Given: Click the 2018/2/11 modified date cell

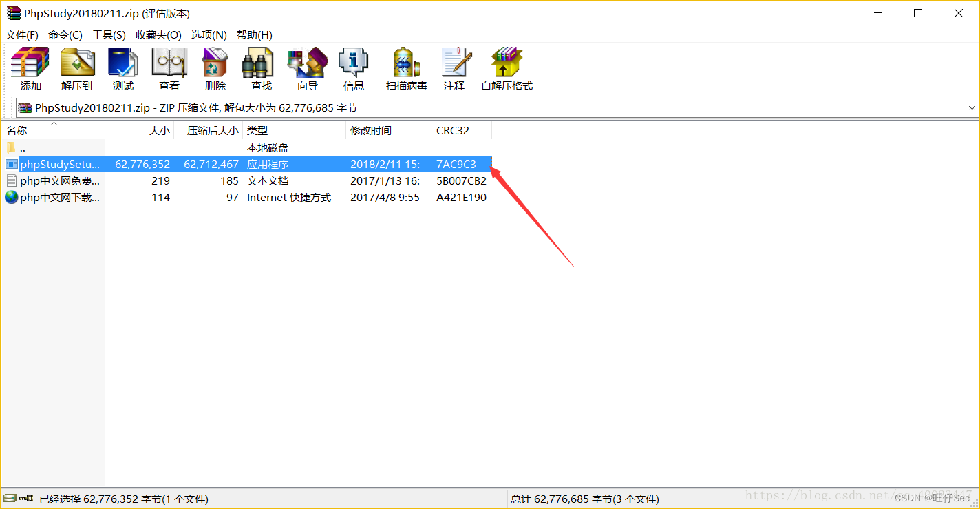Looking at the screenshot, I should click(385, 165).
